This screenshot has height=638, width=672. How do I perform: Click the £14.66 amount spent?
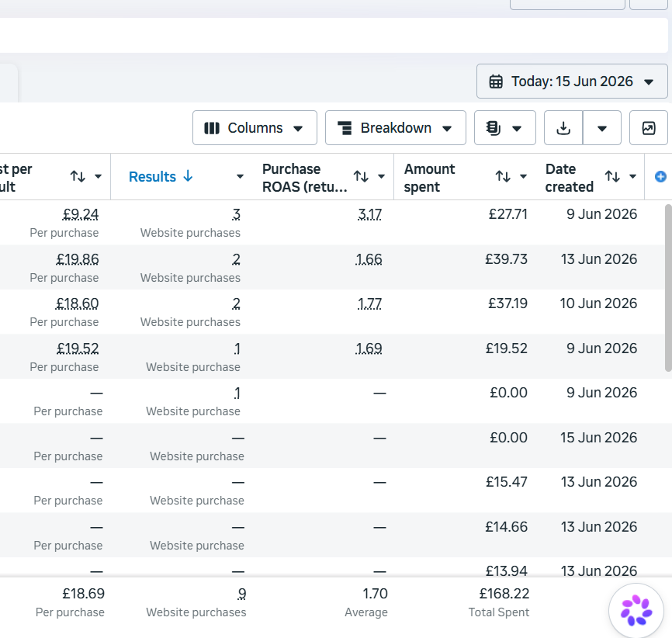click(506, 526)
